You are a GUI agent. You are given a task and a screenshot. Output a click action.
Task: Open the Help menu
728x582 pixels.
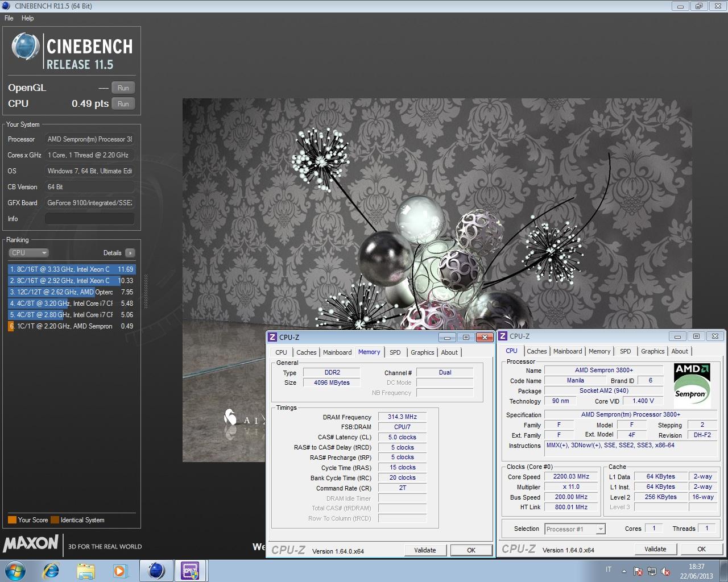(x=28, y=18)
